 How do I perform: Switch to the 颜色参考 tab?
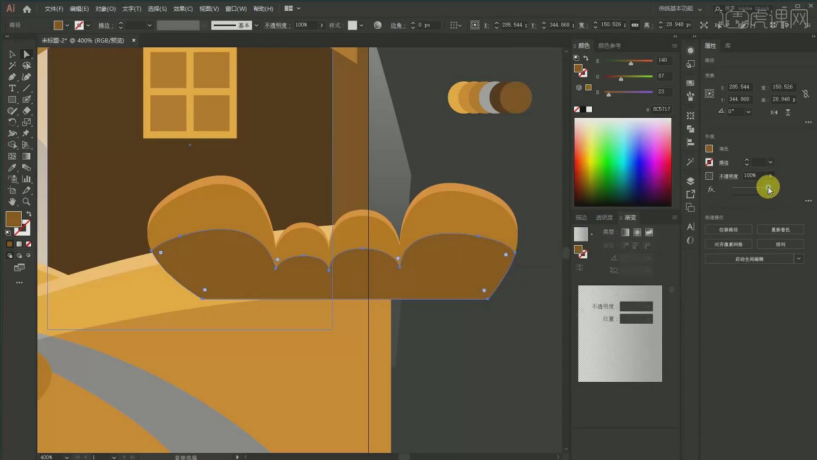pyautogui.click(x=609, y=45)
